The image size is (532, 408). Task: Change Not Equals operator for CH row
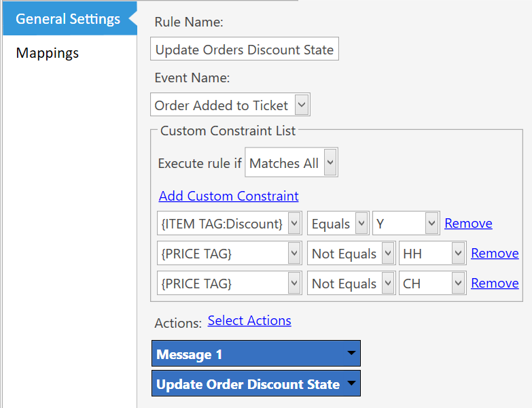pos(351,284)
